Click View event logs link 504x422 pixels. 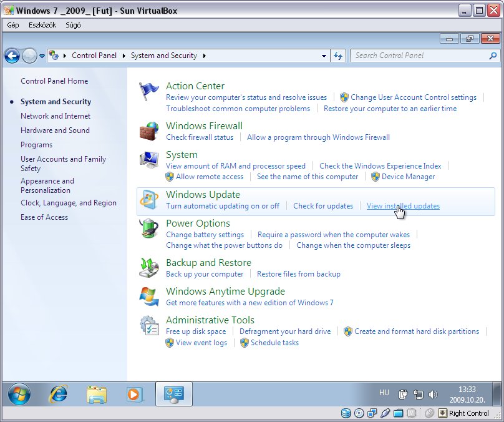pos(201,343)
